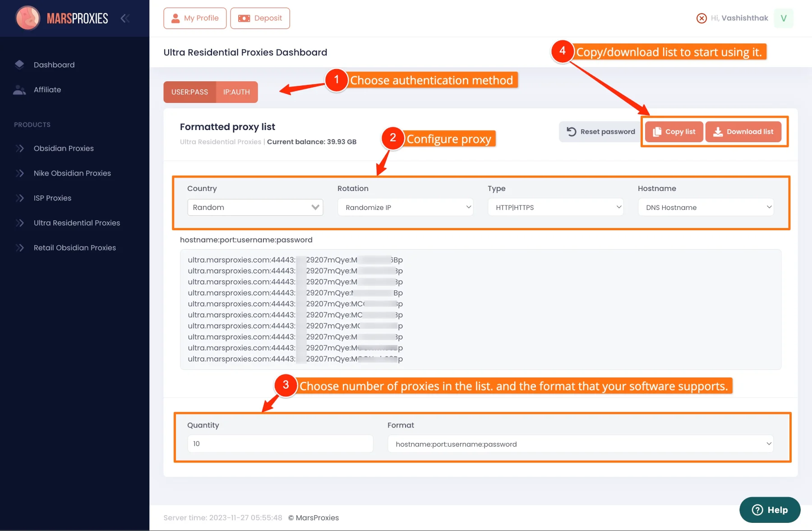The width and height of the screenshot is (812, 531).
Task: Open the Deposit page
Action: (x=260, y=18)
